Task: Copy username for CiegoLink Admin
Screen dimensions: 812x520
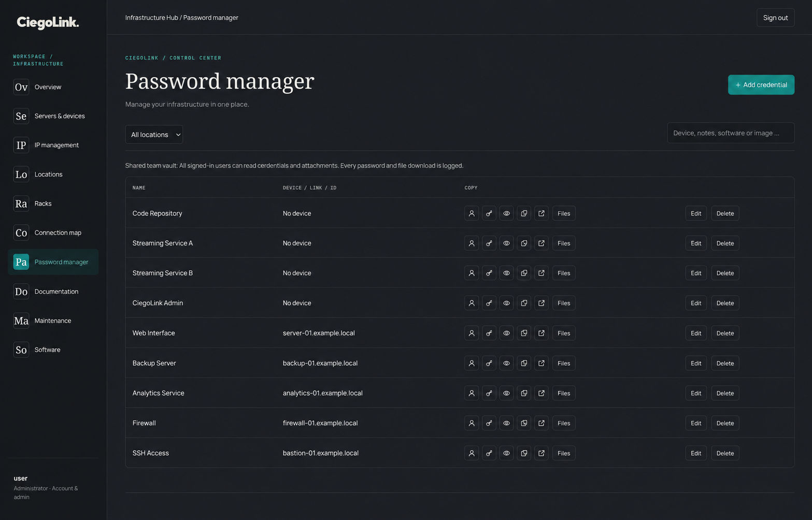Action: 472,303
